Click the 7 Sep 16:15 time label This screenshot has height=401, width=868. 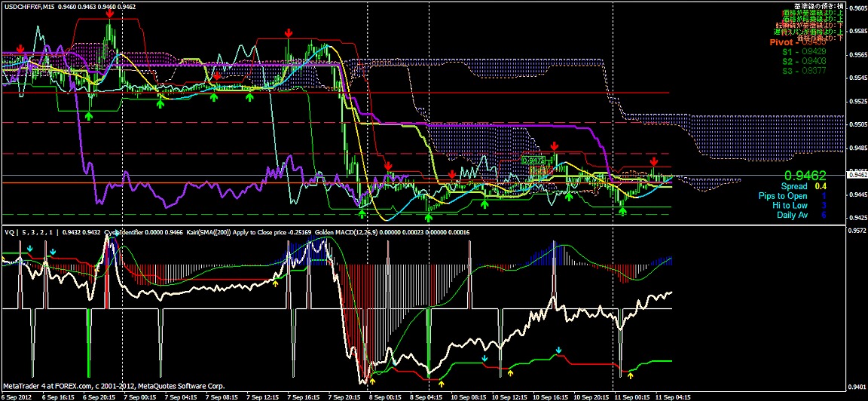tap(302, 396)
